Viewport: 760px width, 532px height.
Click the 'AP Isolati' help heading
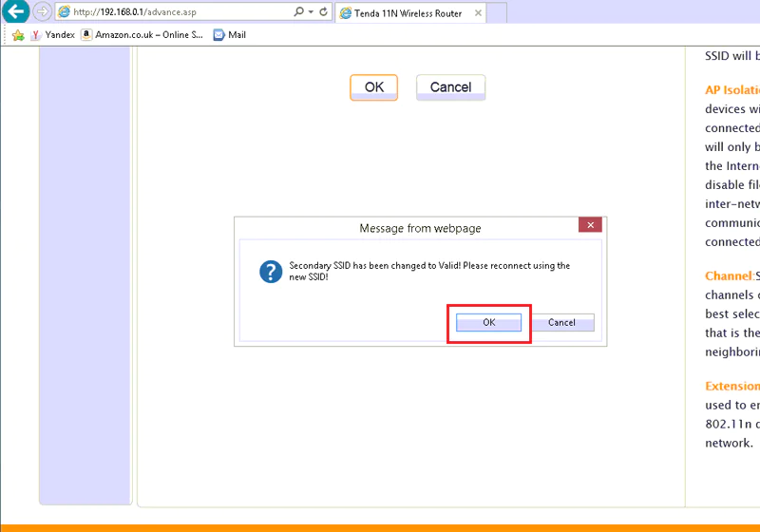pos(731,90)
